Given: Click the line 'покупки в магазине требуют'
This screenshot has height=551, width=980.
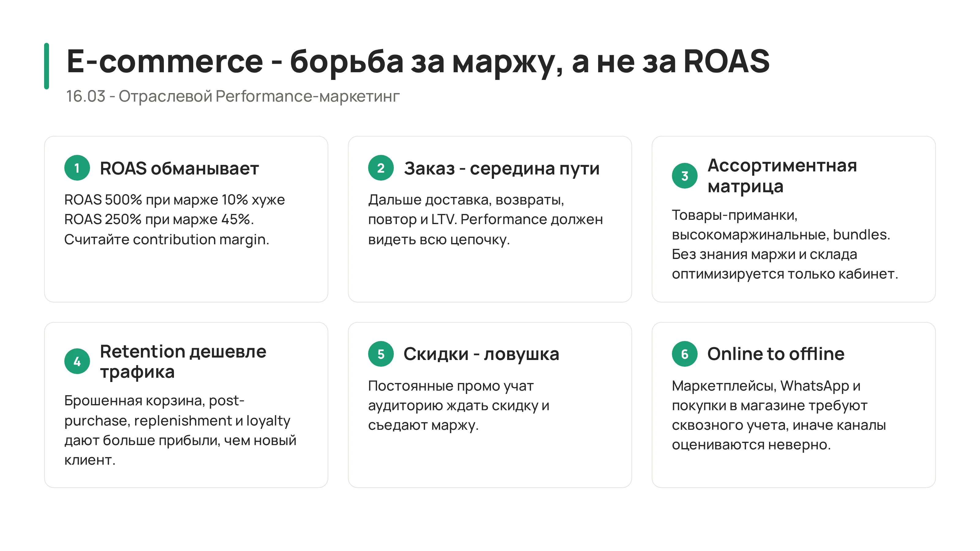Looking at the screenshot, I should [x=769, y=406].
